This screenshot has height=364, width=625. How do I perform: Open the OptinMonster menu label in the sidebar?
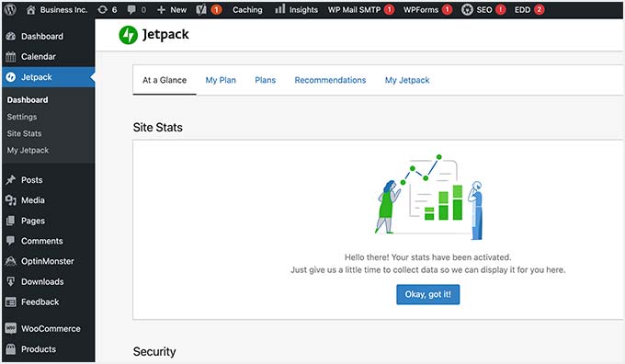[x=48, y=261]
